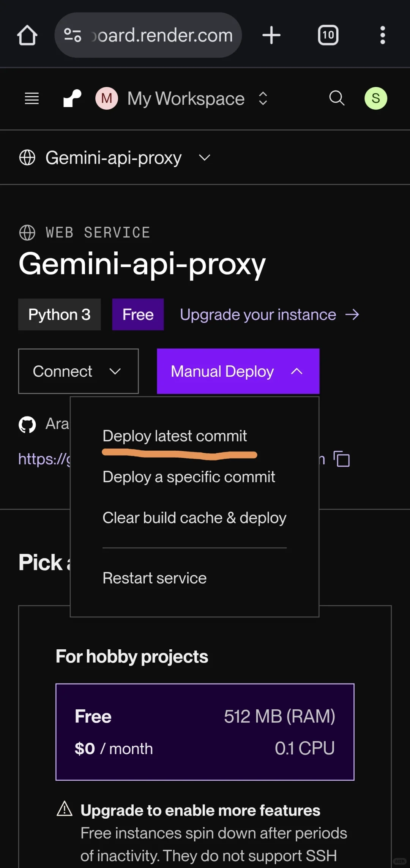Click the GitHub repository icon
The image size is (410, 868).
pyautogui.click(x=27, y=425)
